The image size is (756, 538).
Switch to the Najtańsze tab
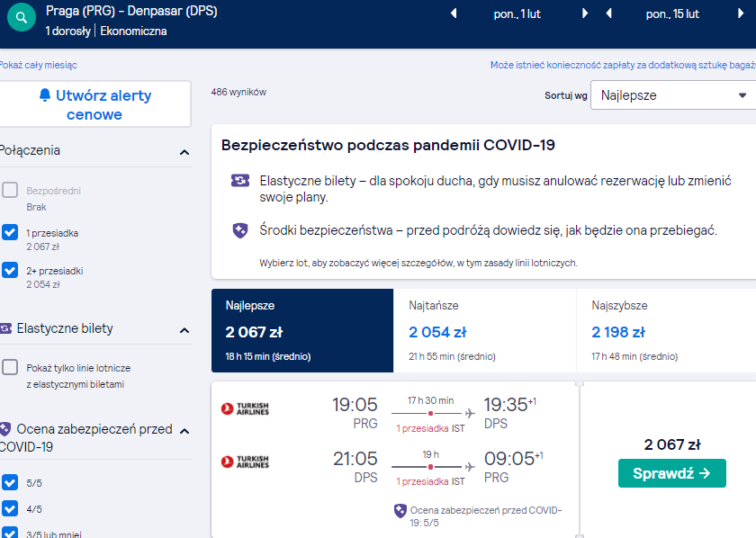[x=484, y=331]
